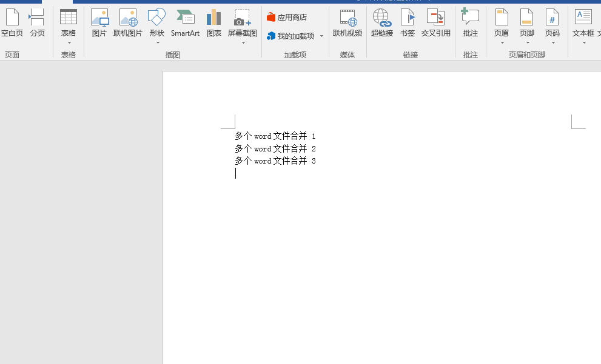Open the table (表格) insert menu
The height and width of the screenshot is (364, 601).
pyautogui.click(x=69, y=26)
